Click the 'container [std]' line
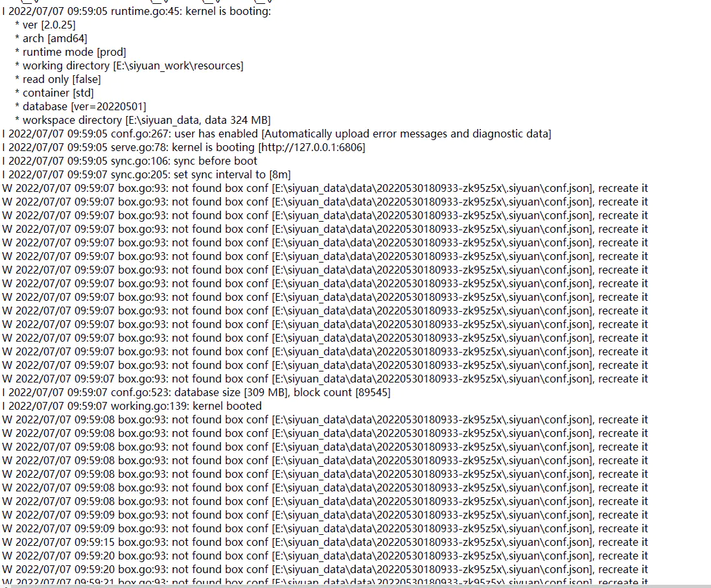Image resolution: width=711 pixels, height=588 pixels. click(x=54, y=93)
